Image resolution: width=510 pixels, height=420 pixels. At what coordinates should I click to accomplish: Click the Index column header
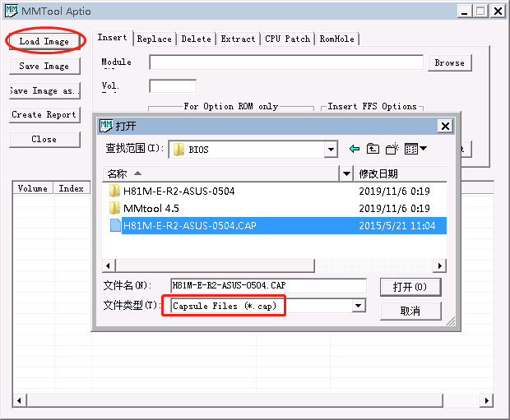[x=72, y=188]
